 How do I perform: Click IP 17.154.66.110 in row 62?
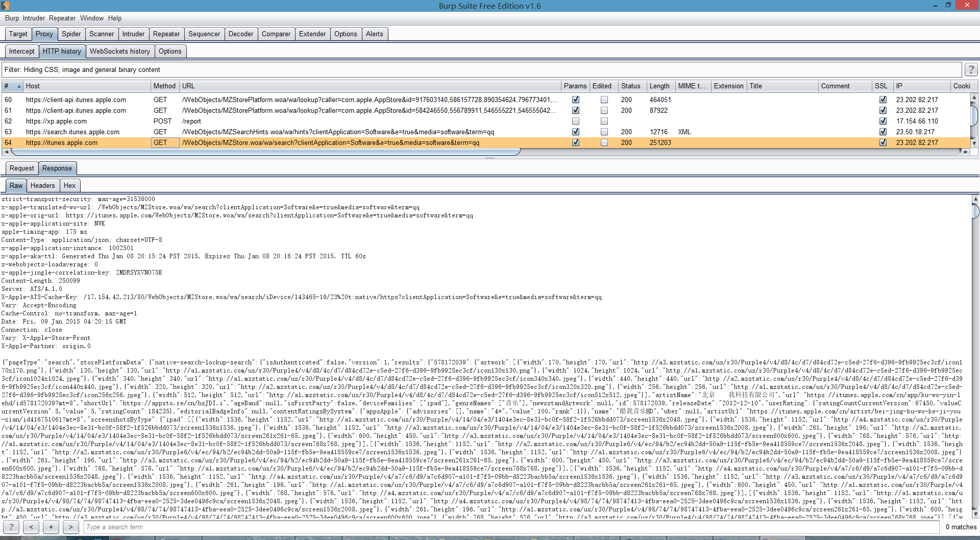[x=917, y=121]
